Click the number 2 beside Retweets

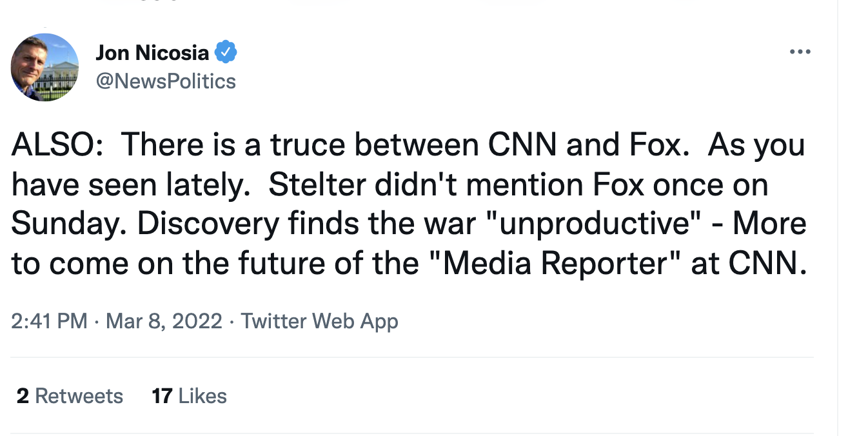23,396
